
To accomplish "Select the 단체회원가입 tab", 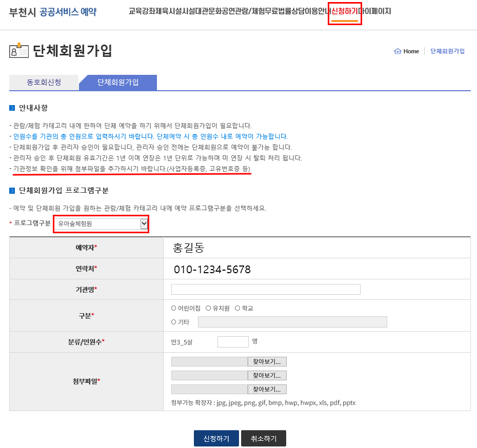I will (x=118, y=83).
